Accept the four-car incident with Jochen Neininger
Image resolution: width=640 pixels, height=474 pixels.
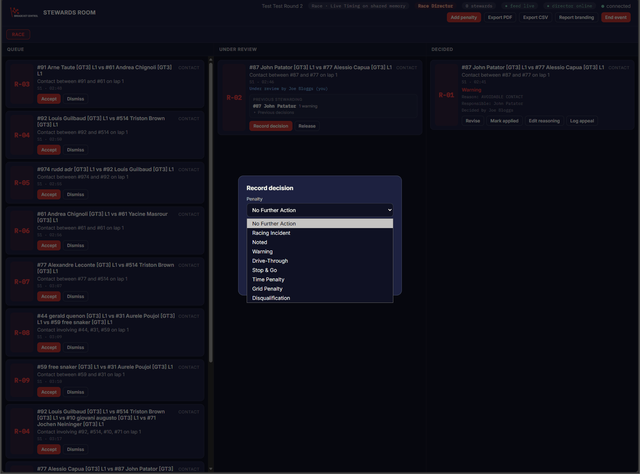[x=49, y=449]
